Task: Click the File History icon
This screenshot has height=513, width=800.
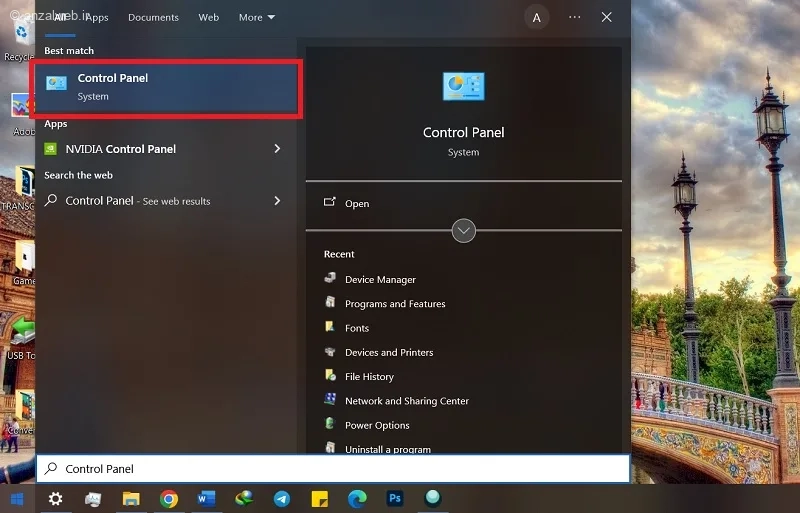Action: pos(330,375)
